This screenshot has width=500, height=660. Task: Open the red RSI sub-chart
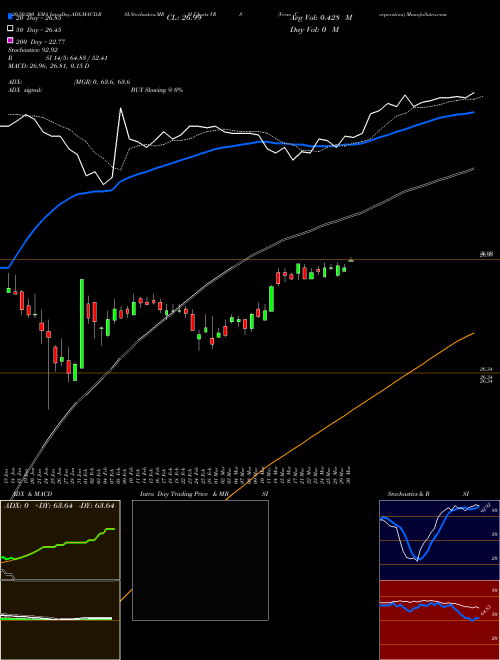[x=439, y=620]
